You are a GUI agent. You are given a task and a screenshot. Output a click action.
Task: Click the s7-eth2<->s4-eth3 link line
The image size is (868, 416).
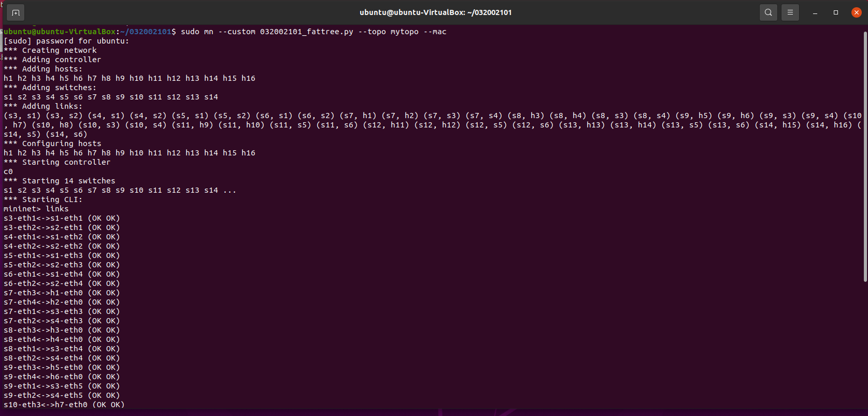click(x=62, y=321)
